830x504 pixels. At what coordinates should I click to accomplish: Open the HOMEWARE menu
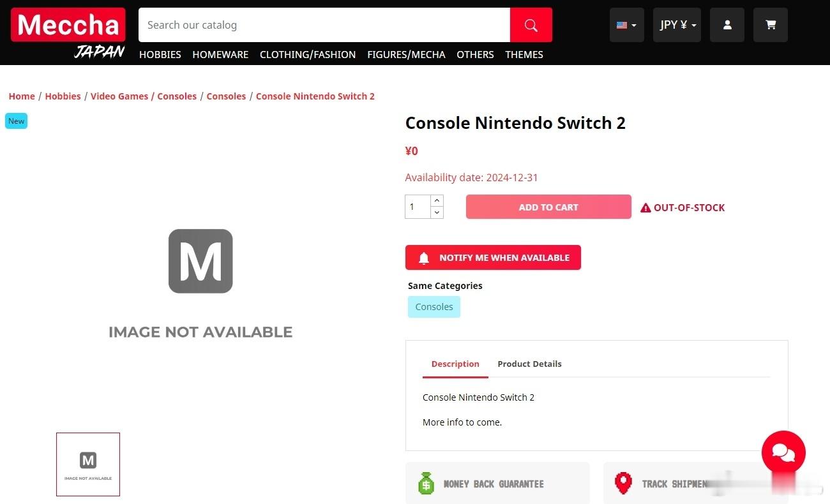tap(220, 55)
